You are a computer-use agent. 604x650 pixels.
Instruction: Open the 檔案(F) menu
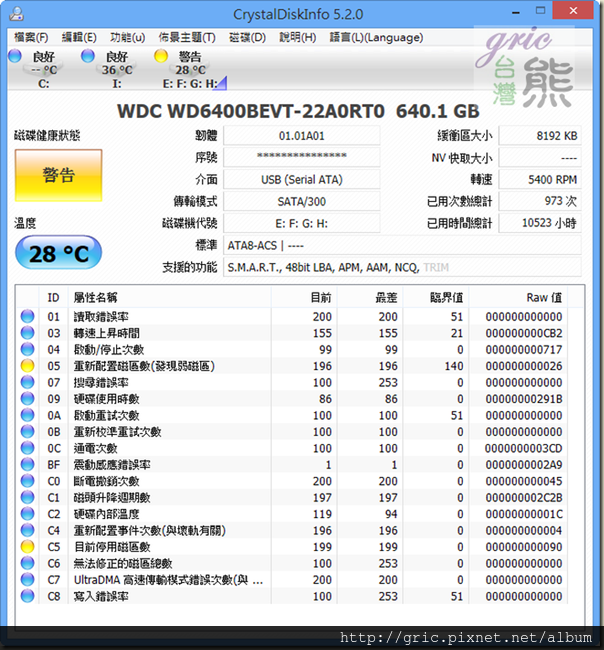tap(31, 37)
